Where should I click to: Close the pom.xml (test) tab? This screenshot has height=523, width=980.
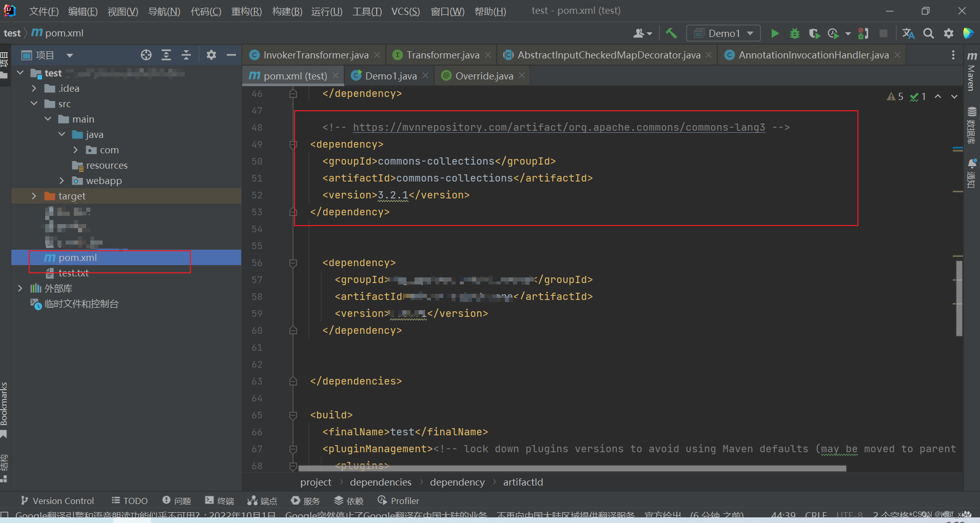336,76
